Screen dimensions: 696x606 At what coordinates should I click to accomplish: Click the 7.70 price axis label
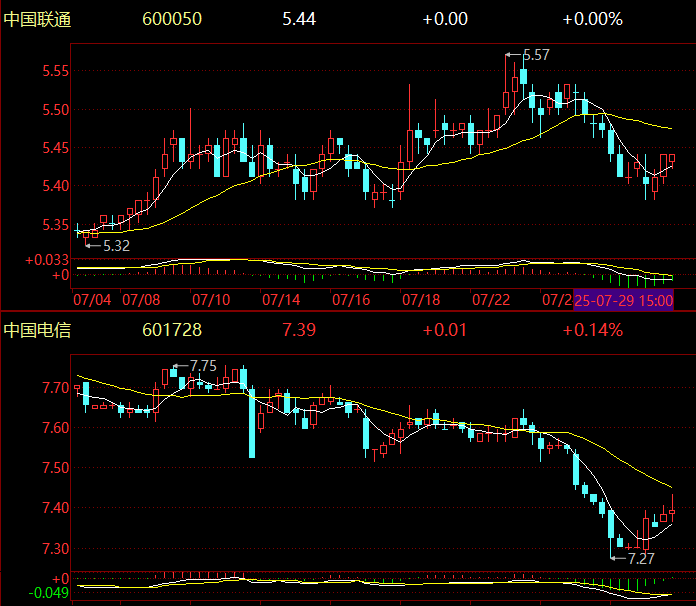click(55, 388)
